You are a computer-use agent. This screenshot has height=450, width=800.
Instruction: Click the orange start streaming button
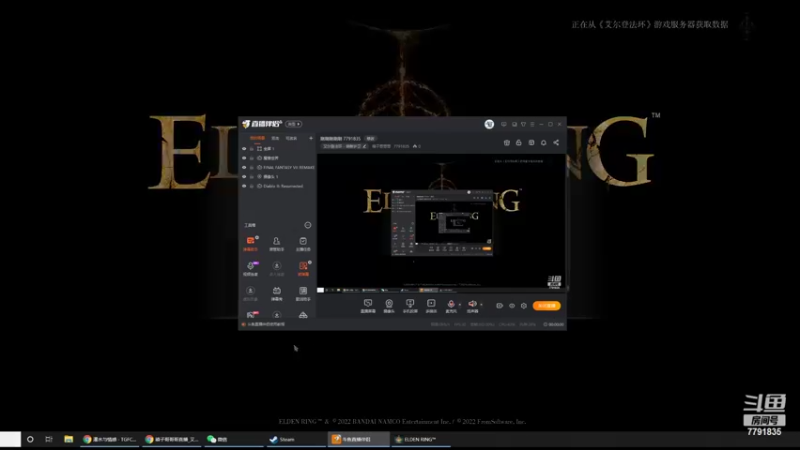[x=546, y=306]
